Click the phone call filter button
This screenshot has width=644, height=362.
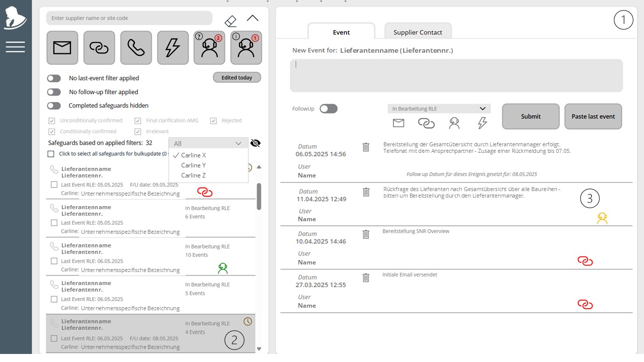(136, 48)
